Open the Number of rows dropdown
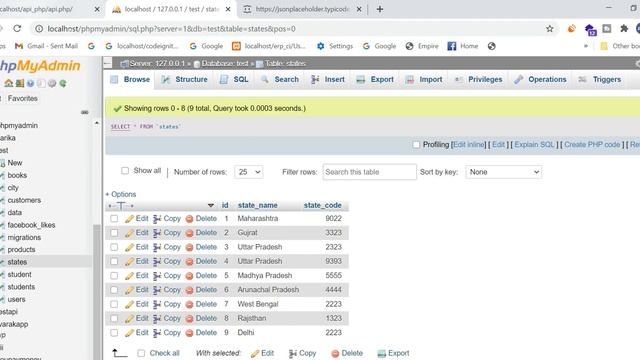Image resolution: width=640 pixels, height=360 pixels. 249,172
